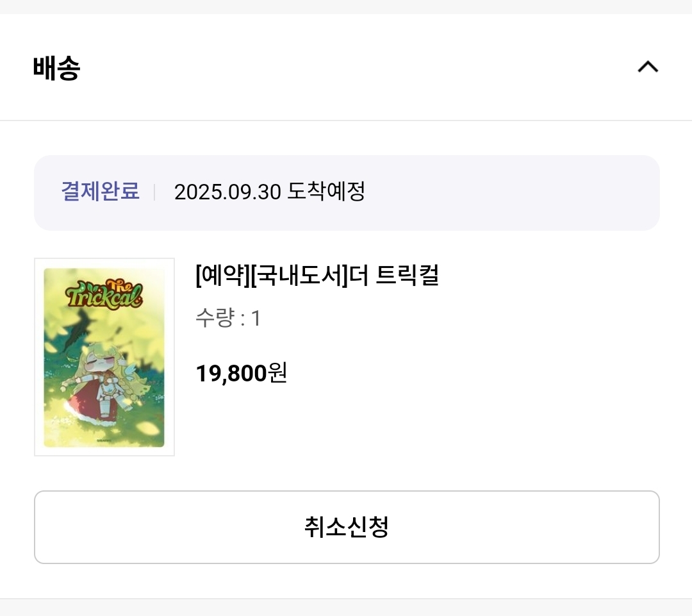Open The Trickcal book cover thumbnail
This screenshot has width=692, height=616.
pyautogui.click(x=104, y=357)
